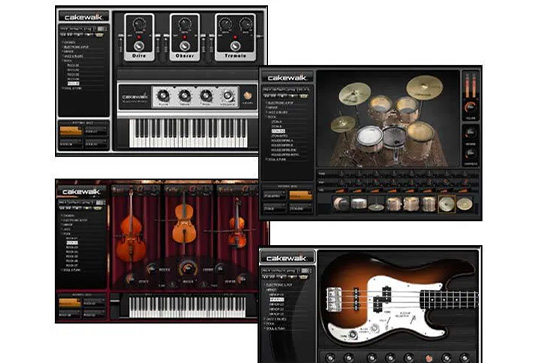
Task: Click the split pickup on the bass guitar
Action: pos(381,299)
